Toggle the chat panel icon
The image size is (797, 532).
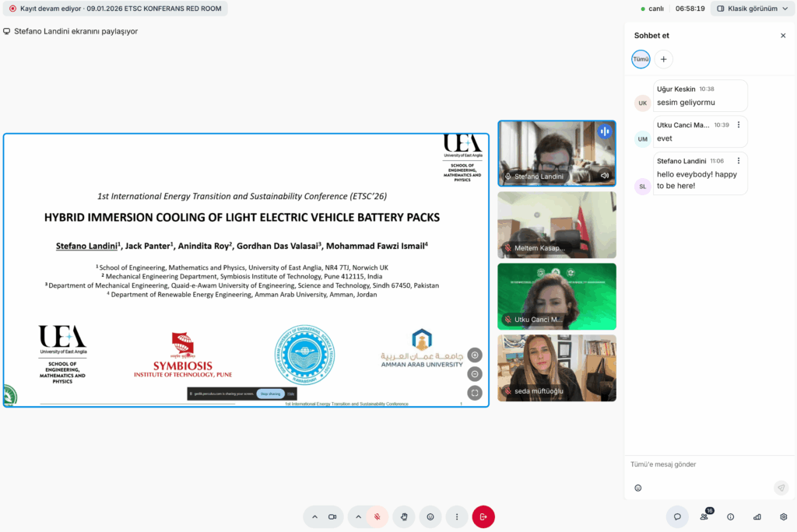(x=677, y=516)
